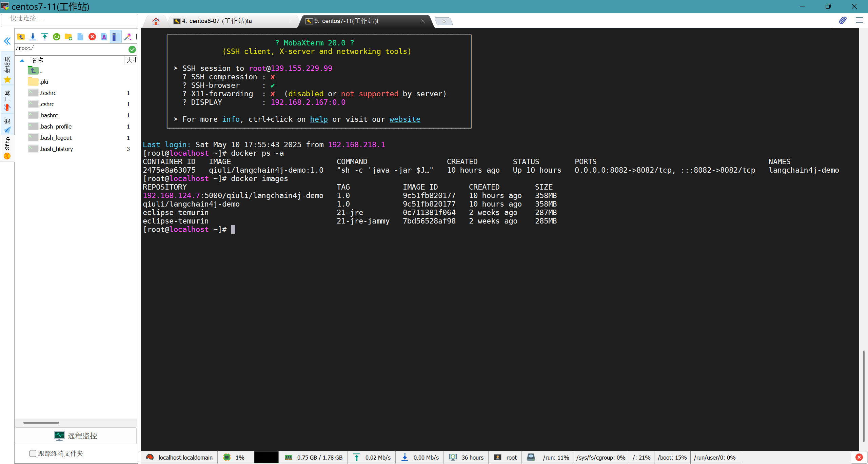Click the remote monitoring button
Screen dimensions: 868x464
[x=76, y=436]
